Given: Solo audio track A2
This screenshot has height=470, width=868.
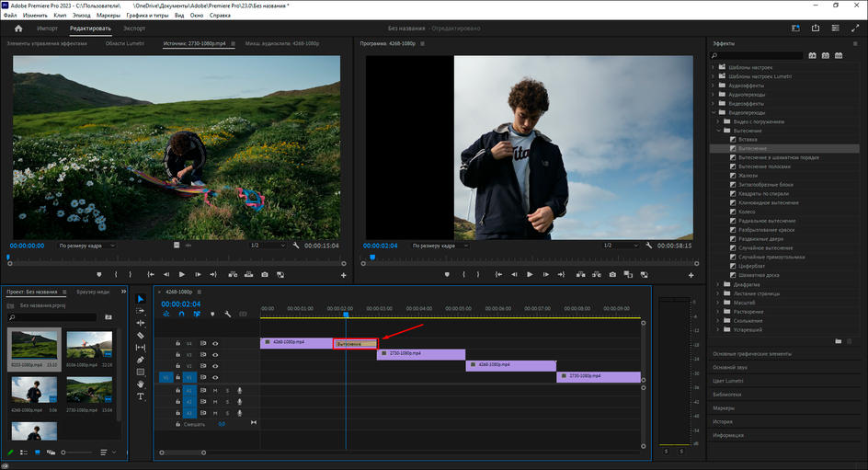Looking at the screenshot, I should (227, 402).
